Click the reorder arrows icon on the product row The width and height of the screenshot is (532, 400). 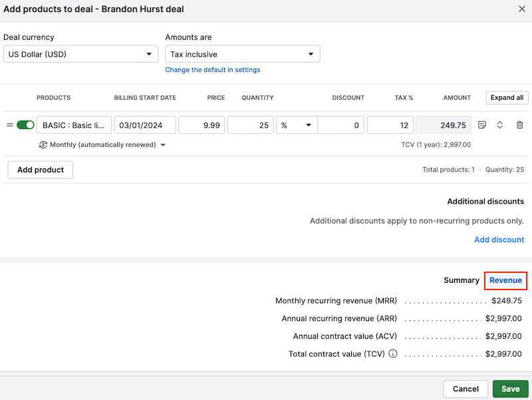point(500,124)
